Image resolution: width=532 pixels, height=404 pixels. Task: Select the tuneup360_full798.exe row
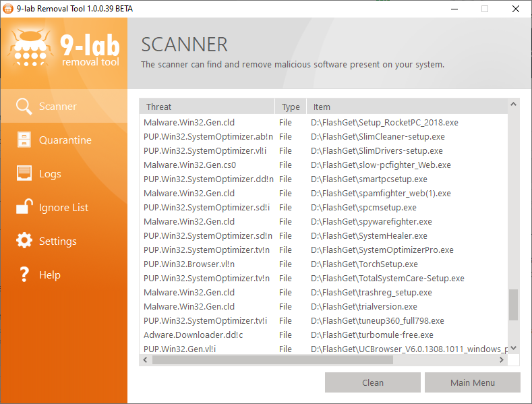point(324,321)
